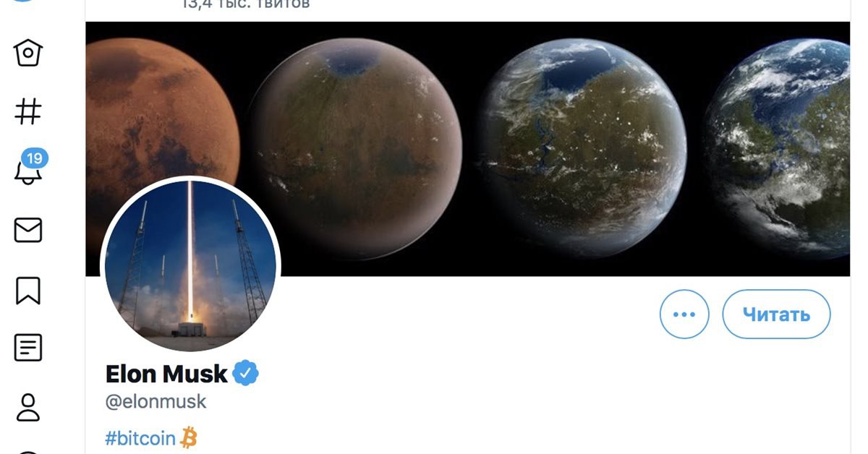Go to the Home timeline icon
The width and height of the screenshot is (868, 454).
click(x=28, y=52)
